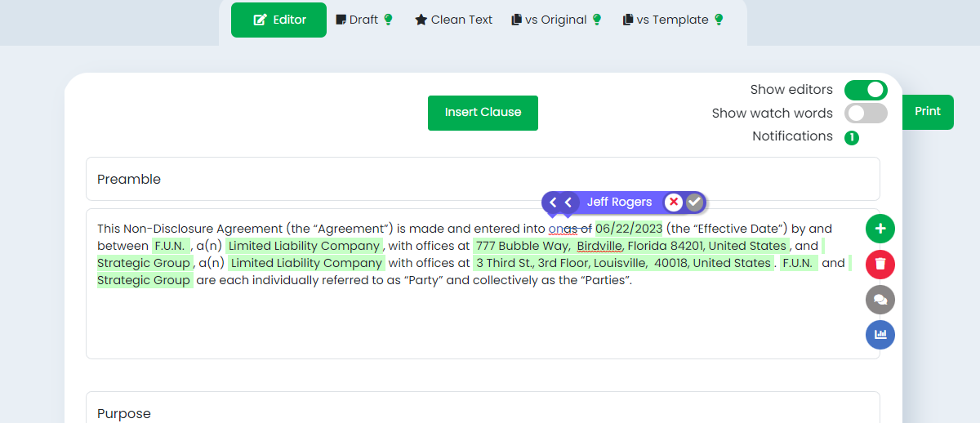Enable the Show watch words toggle
Screen dimensions: 980x423
[x=866, y=114]
